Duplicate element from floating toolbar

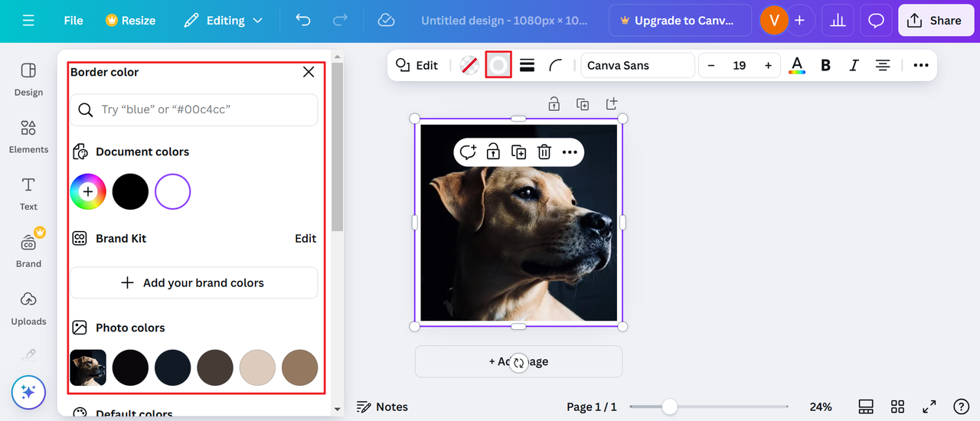coord(518,152)
